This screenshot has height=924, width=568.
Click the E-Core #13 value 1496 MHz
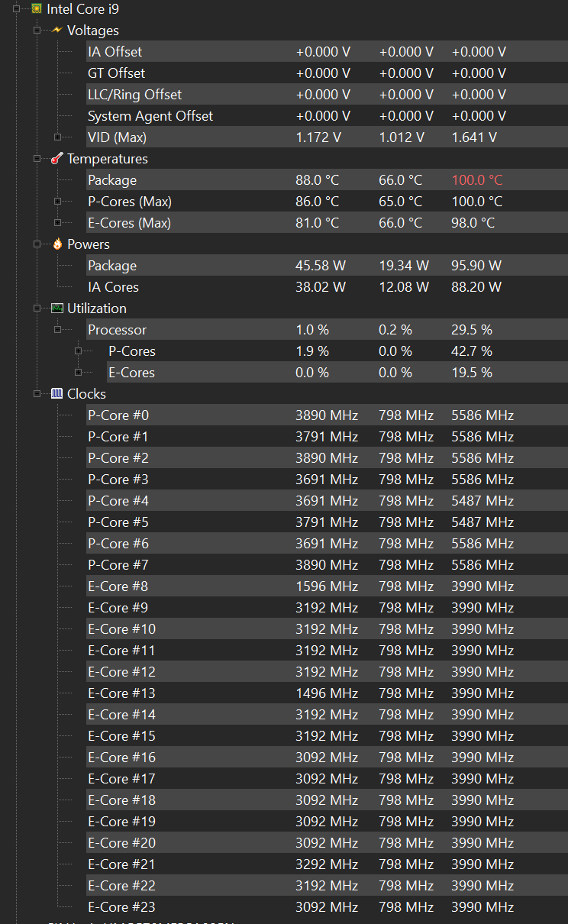click(327, 693)
